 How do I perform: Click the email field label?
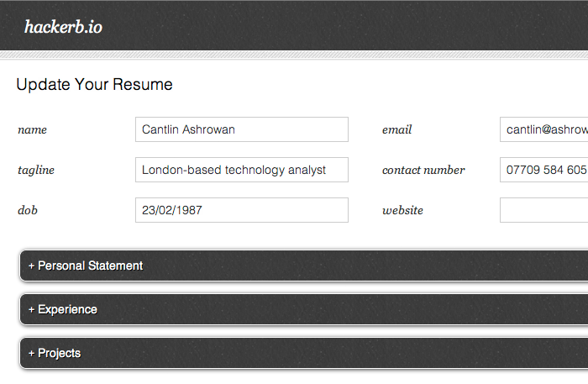pyautogui.click(x=396, y=129)
